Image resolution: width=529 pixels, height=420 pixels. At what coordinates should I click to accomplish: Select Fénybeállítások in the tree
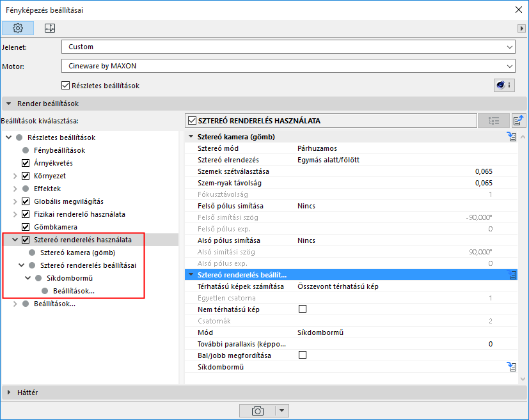(x=59, y=150)
